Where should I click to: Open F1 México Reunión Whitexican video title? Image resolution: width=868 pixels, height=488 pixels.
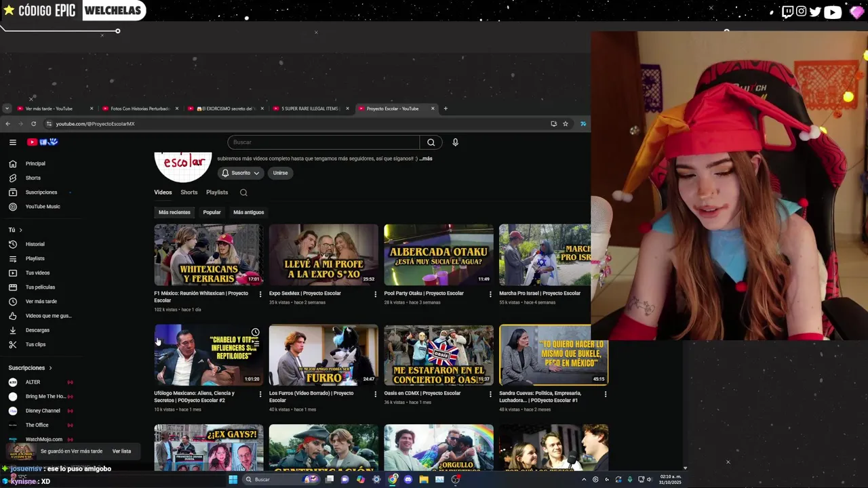(201, 297)
